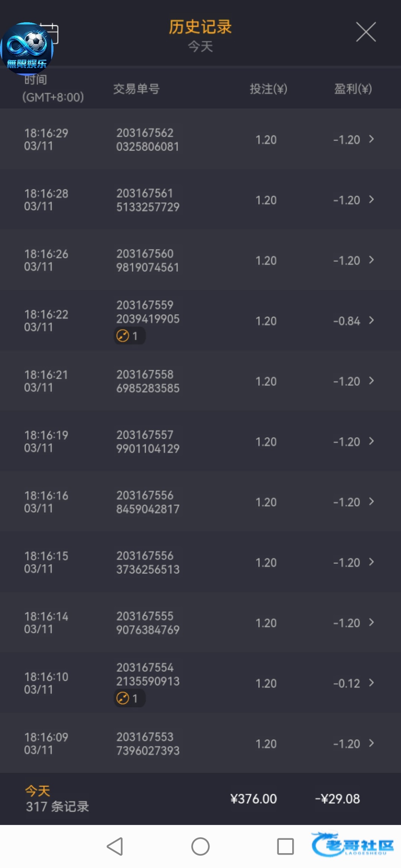Tap the free-spin badge on order 203167554
This screenshot has height=868, width=401.
click(129, 698)
